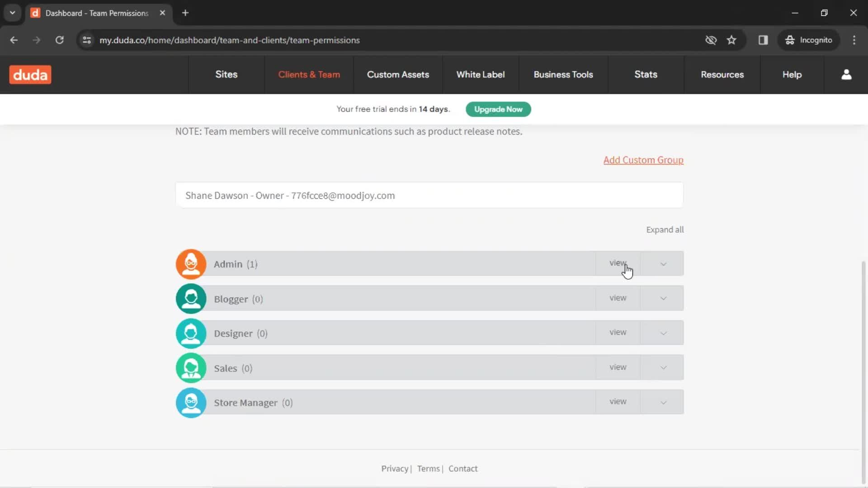Screen dimensions: 868x488
Task: Open the Stats menu
Action: click(x=646, y=75)
